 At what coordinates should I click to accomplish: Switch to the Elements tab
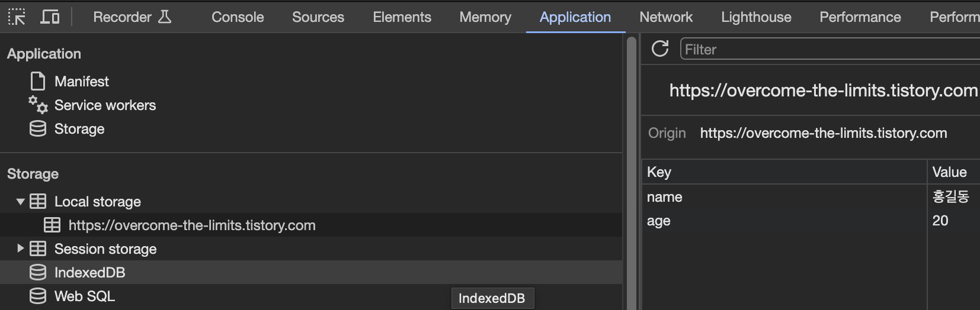click(x=402, y=17)
